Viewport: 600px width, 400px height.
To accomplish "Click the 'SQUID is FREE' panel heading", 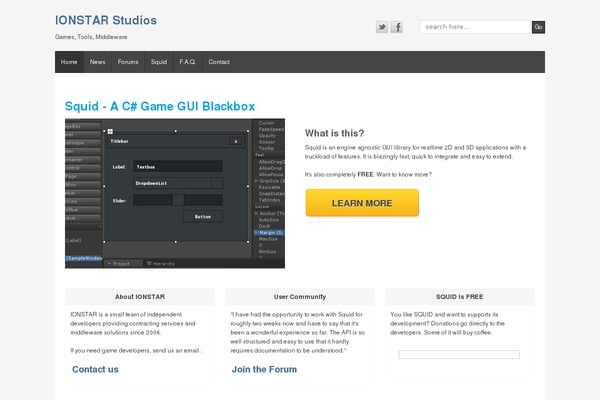I will tap(460, 297).
